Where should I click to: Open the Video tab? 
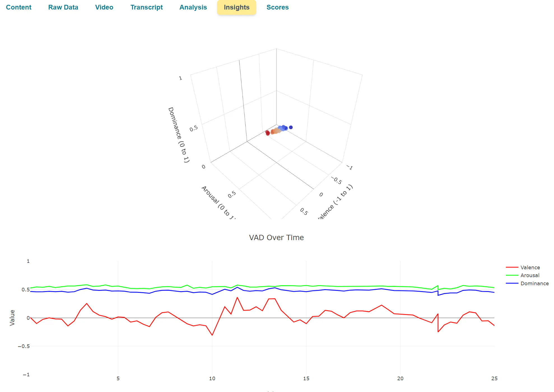(x=104, y=7)
